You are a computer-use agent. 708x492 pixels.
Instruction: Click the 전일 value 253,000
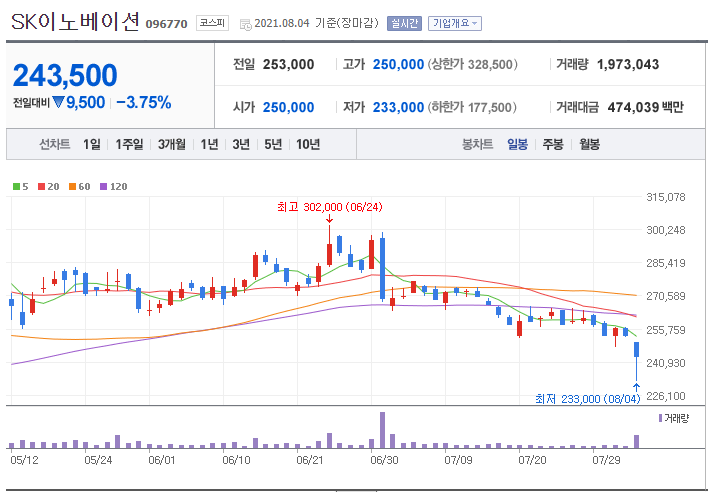click(288, 65)
